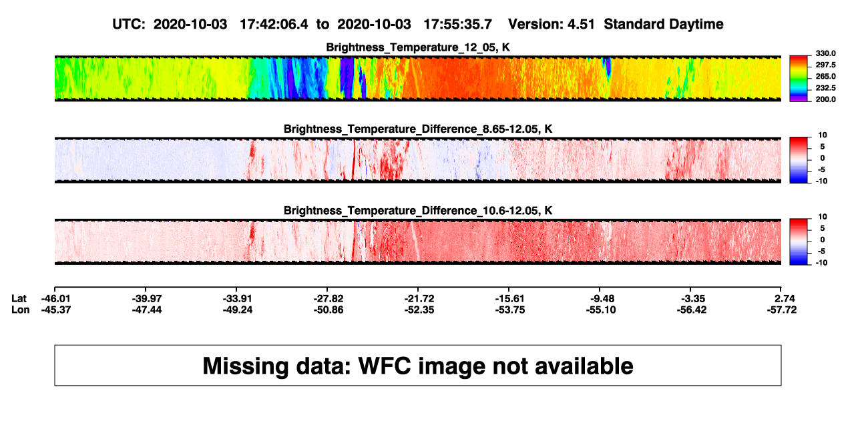
Task: Click longitude value -45.37
Action: pyautogui.click(x=55, y=310)
